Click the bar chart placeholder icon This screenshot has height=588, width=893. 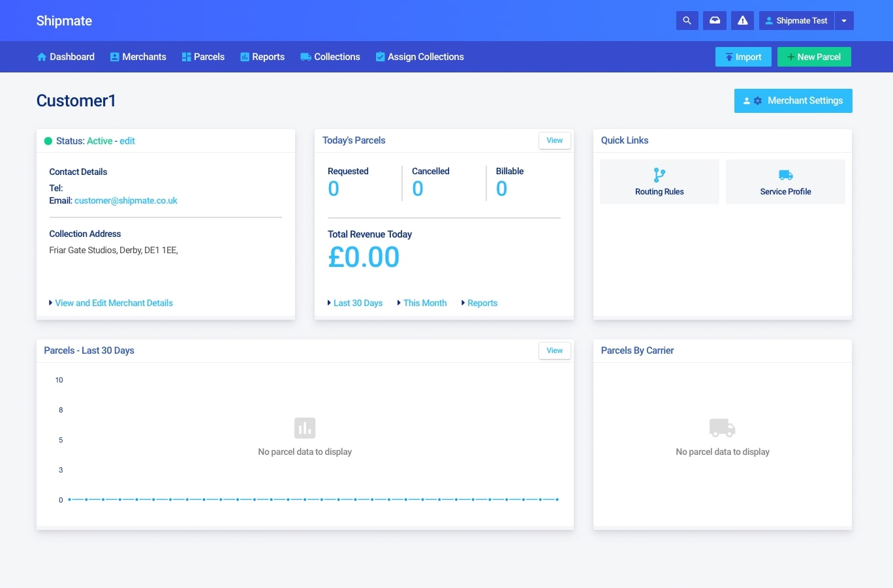305,428
